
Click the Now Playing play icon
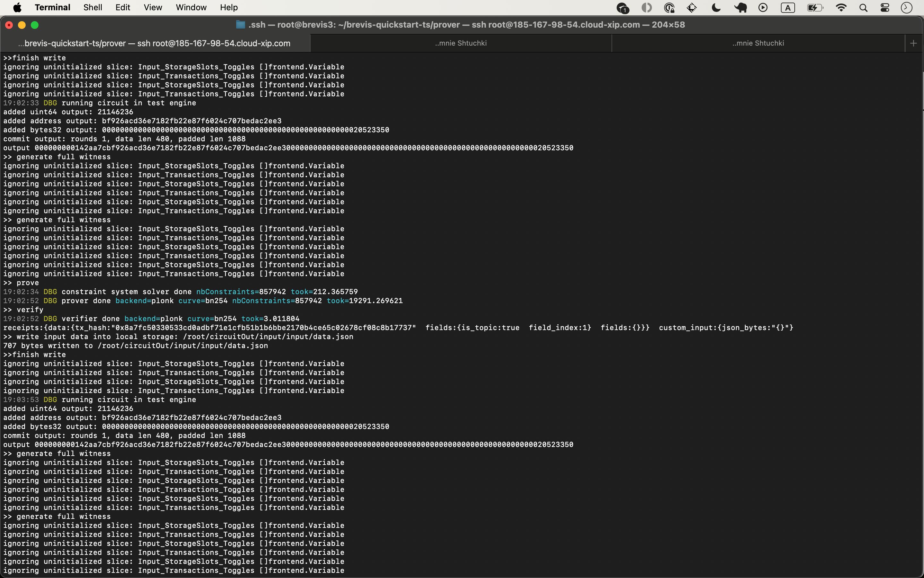[x=763, y=8]
